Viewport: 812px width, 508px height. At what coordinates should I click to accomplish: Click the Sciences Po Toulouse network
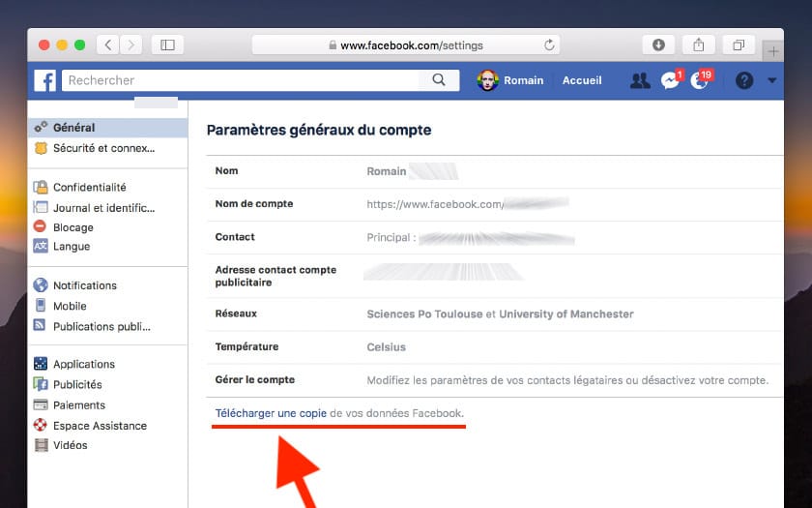[x=424, y=314]
